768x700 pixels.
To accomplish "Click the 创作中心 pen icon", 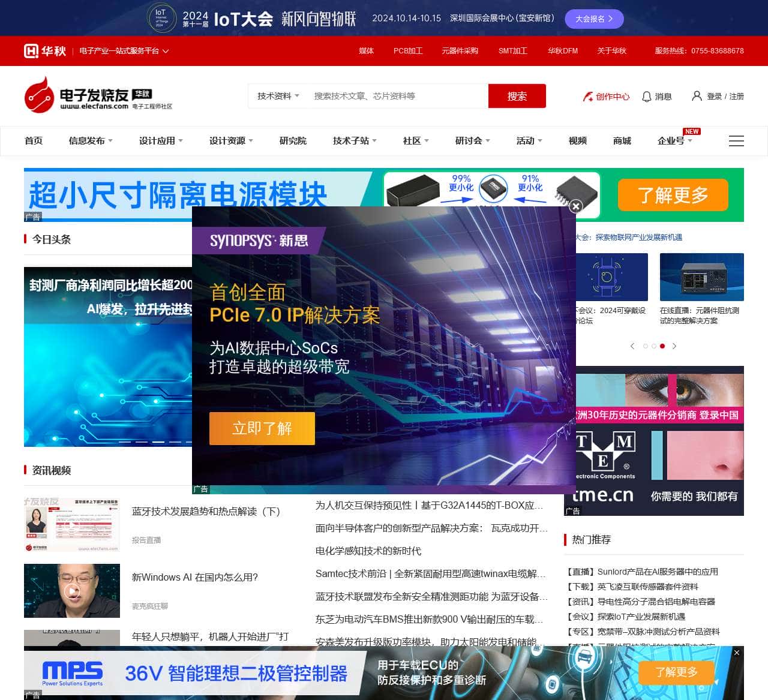I will click(x=588, y=97).
